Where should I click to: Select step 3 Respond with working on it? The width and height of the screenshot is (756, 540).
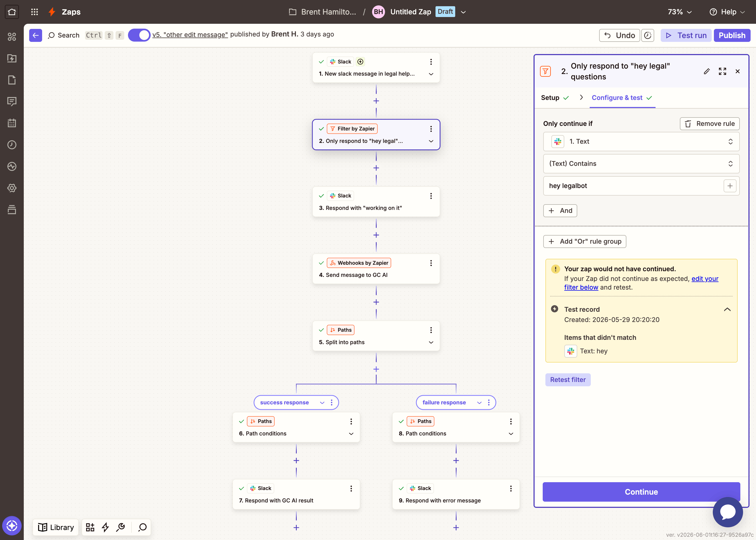(376, 202)
